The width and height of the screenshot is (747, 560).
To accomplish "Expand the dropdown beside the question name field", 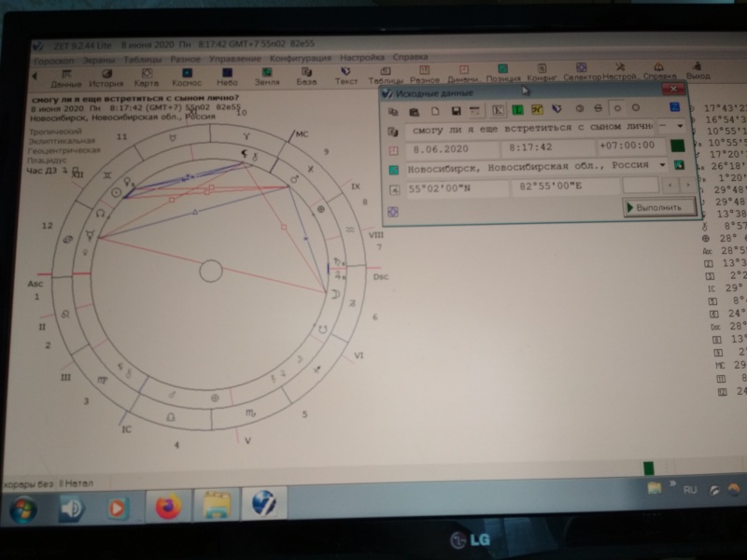I will [x=680, y=126].
